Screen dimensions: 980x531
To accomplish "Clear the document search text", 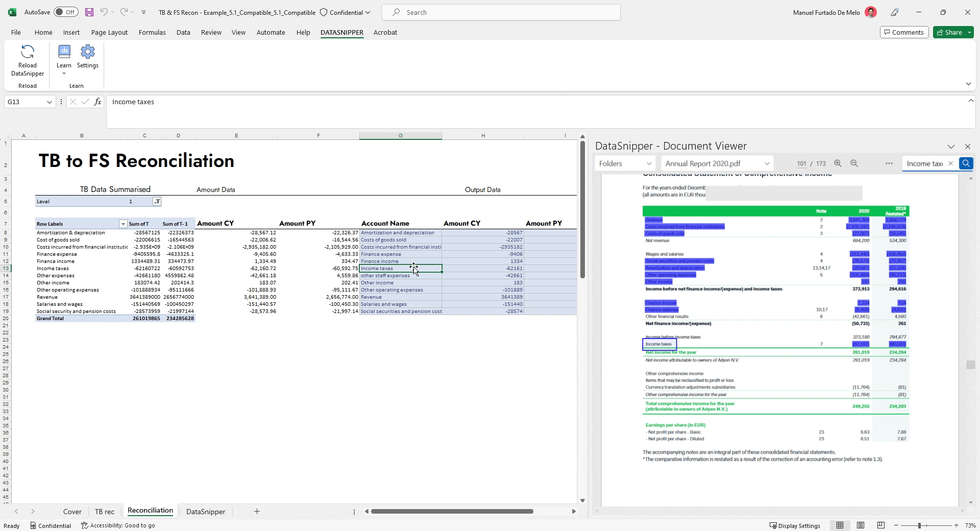I will click(950, 163).
